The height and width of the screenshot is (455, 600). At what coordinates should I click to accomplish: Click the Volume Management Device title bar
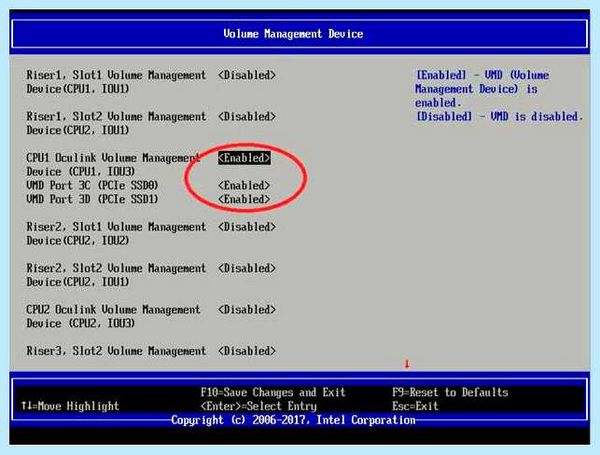(x=300, y=34)
